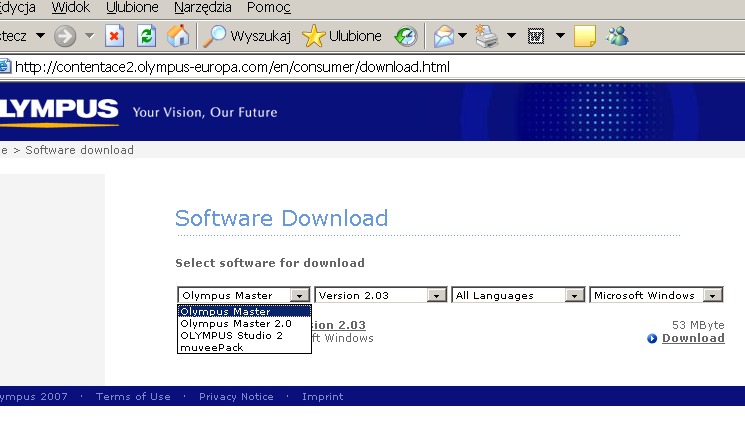Click the Mail envelope icon
The image size is (745, 426).
[x=443, y=37]
